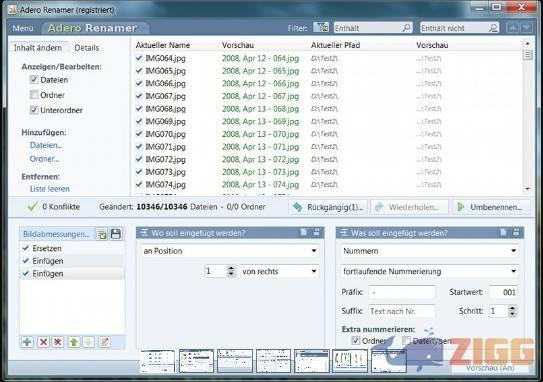Toggle the Dateien checkbox
Viewport: 543px width, 382px height.
pos(34,80)
